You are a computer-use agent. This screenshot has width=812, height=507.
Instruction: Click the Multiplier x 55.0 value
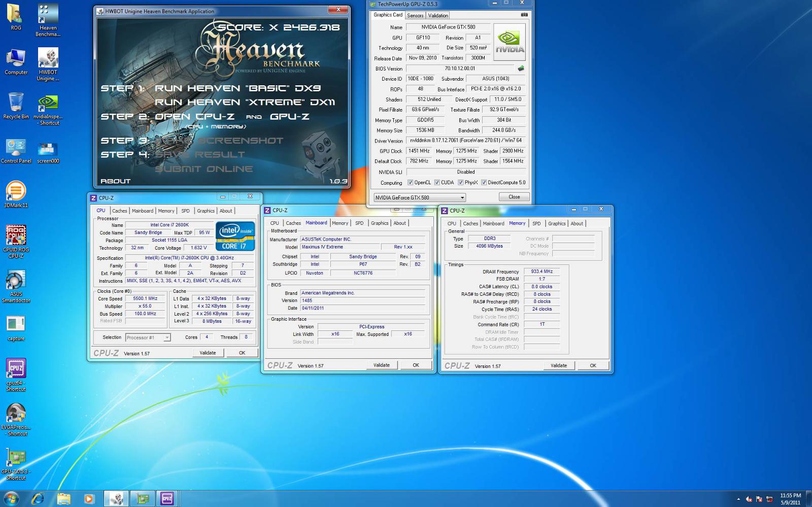145,306
